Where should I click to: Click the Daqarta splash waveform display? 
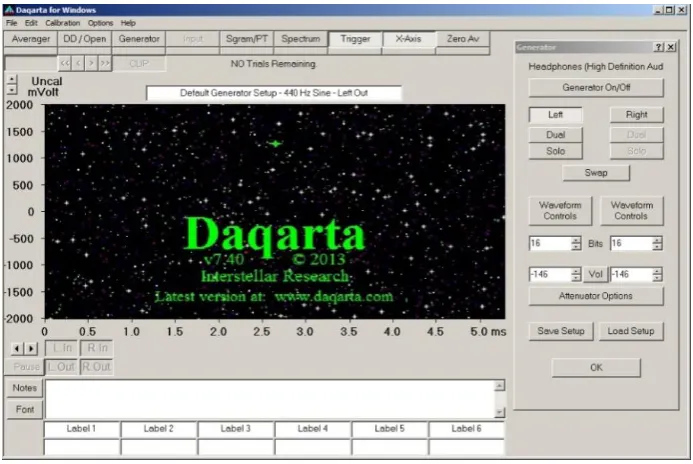(x=275, y=211)
